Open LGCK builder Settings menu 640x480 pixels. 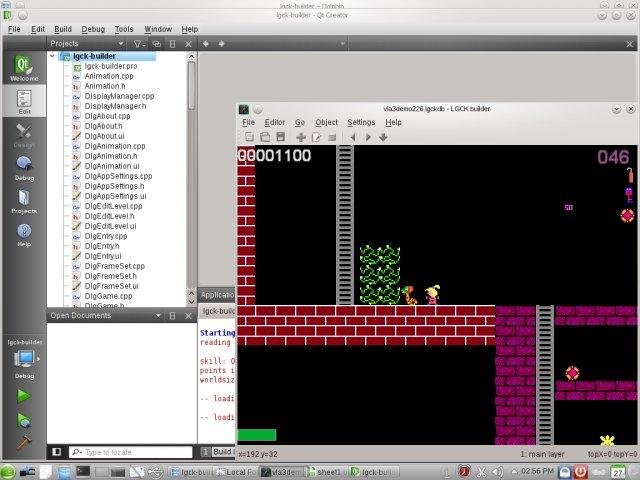point(361,122)
